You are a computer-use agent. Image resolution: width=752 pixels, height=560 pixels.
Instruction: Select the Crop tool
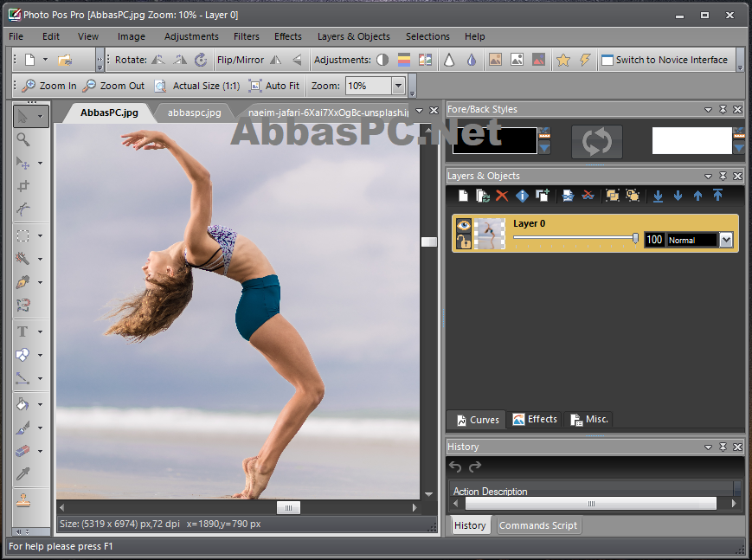coord(23,186)
